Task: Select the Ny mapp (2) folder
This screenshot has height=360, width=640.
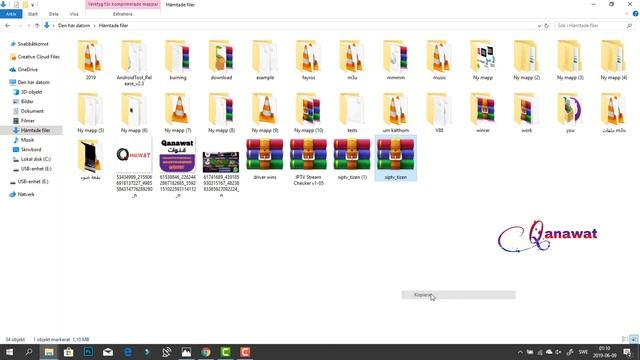Action: coord(527,60)
